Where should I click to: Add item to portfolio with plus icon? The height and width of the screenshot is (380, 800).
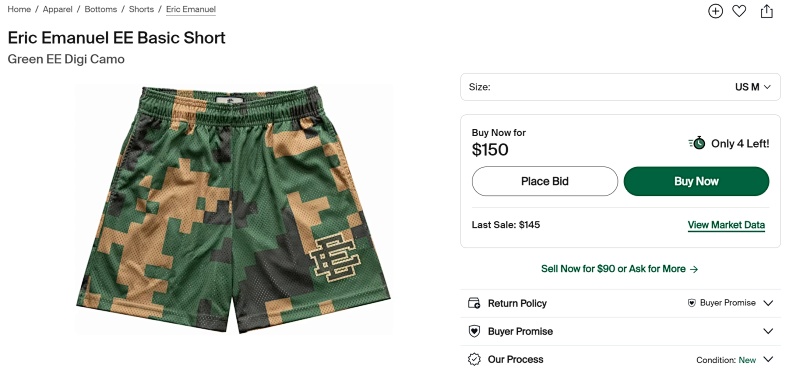[715, 11]
